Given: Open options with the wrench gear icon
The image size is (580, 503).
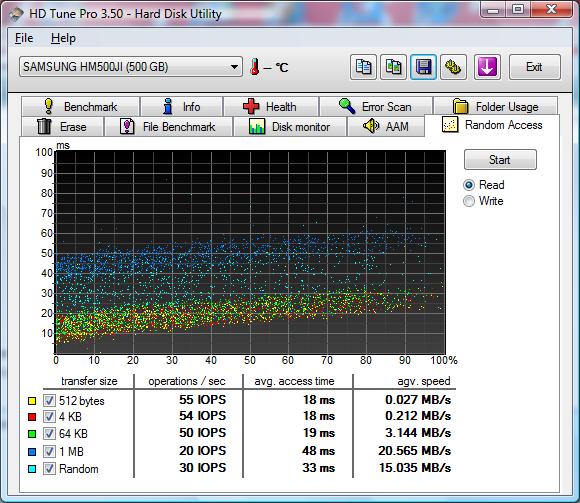Looking at the screenshot, I should pos(453,67).
